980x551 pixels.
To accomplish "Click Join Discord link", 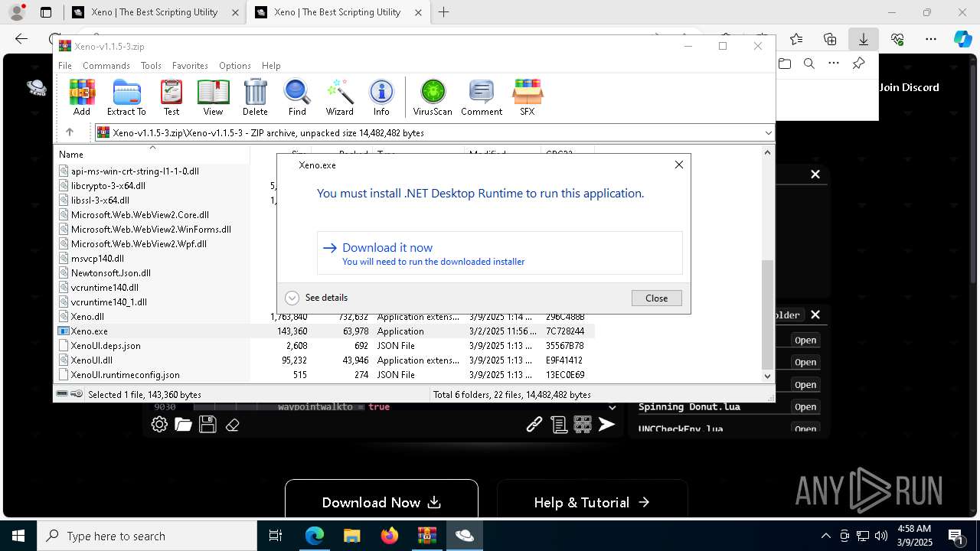I will (909, 87).
